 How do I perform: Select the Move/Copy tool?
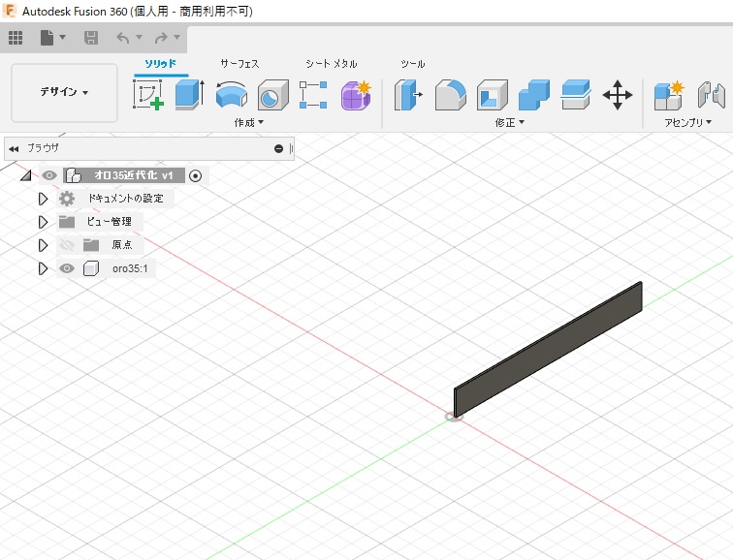[618, 95]
